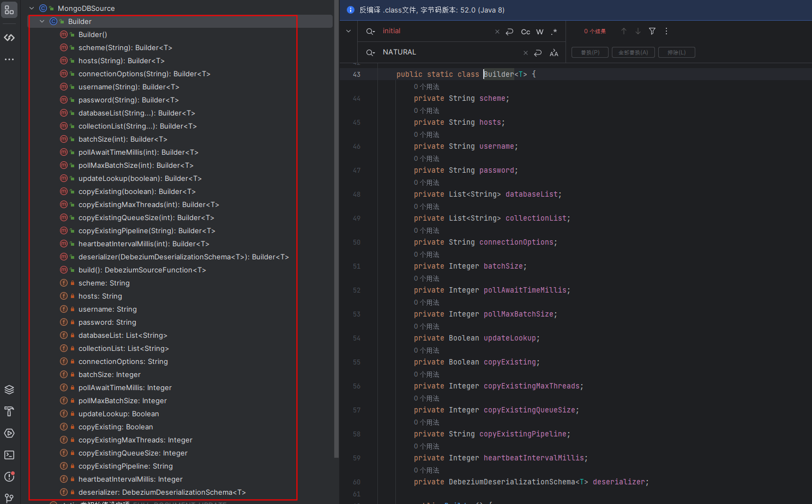The height and width of the screenshot is (504, 812).
Task: Insert new line in the search field
Action: (x=510, y=32)
